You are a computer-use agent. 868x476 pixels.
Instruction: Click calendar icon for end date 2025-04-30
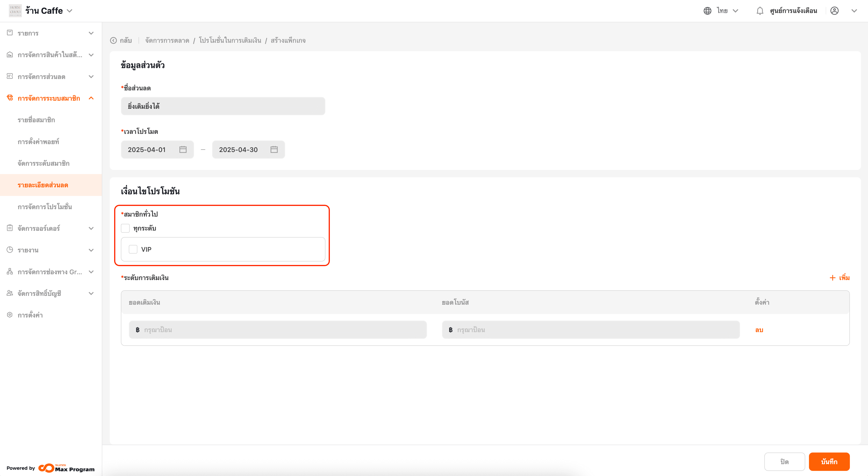point(274,150)
